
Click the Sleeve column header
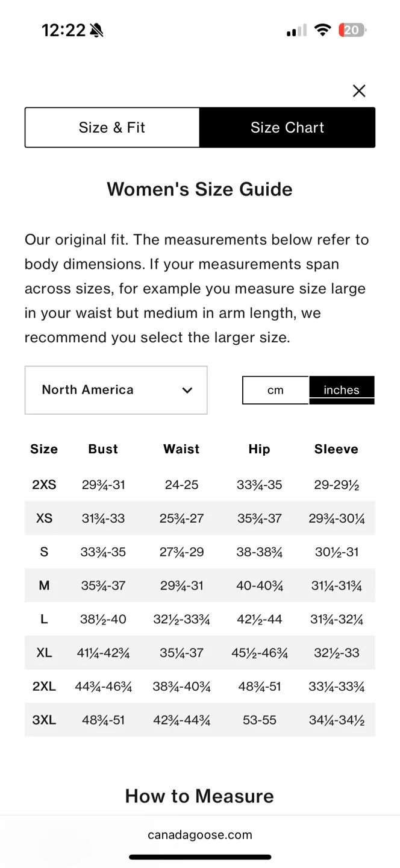coord(336,449)
